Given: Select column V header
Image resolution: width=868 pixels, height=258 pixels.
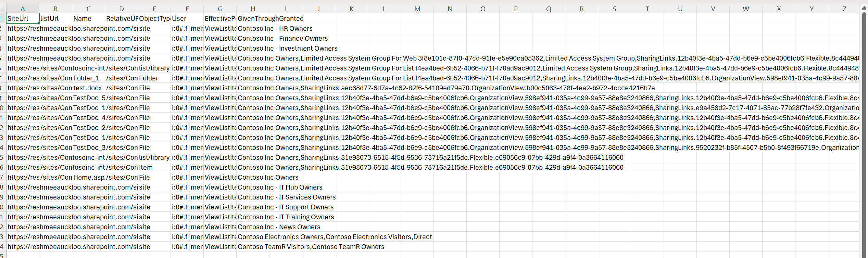Looking at the screenshot, I should pyautogui.click(x=713, y=9).
